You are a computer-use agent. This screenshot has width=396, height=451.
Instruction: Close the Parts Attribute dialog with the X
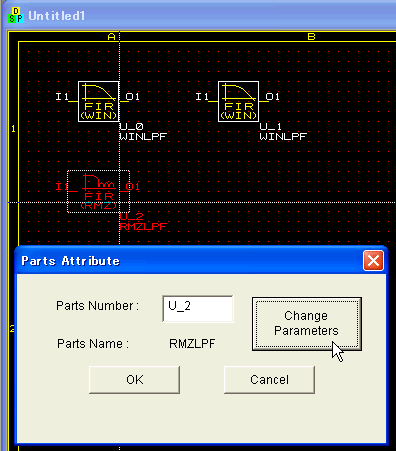point(373,261)
